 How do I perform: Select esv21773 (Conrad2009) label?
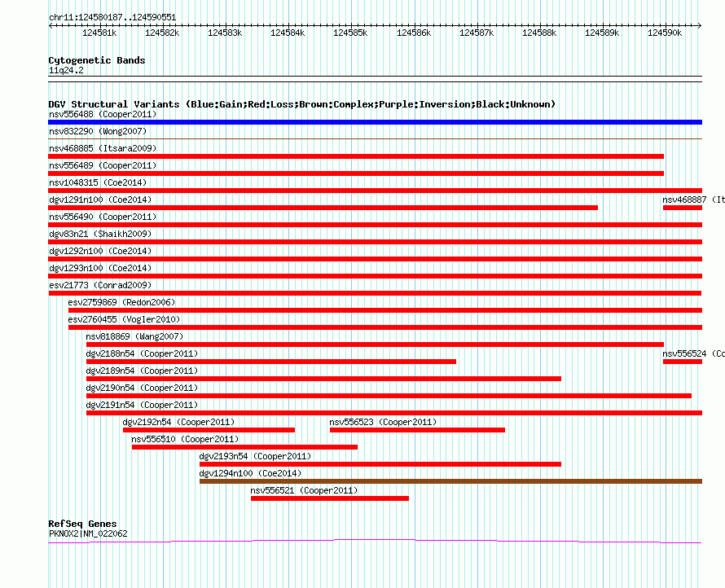pos(100,285)
